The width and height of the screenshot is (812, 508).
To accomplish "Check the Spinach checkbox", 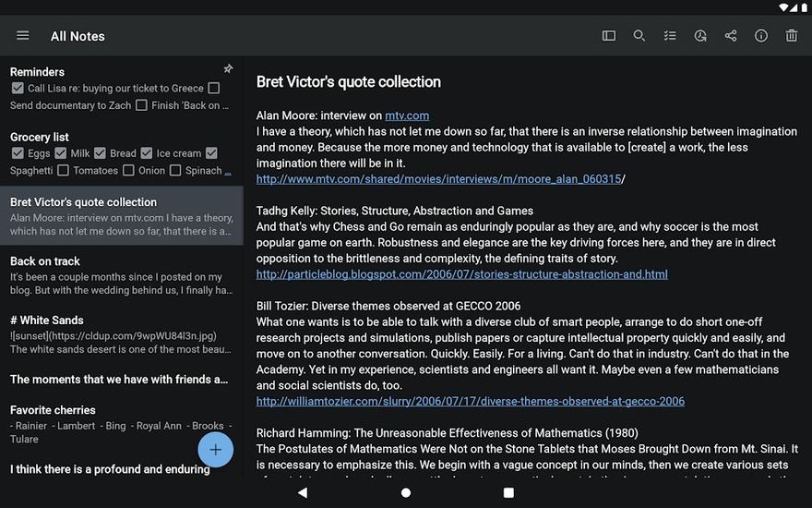I will point(175,170).
